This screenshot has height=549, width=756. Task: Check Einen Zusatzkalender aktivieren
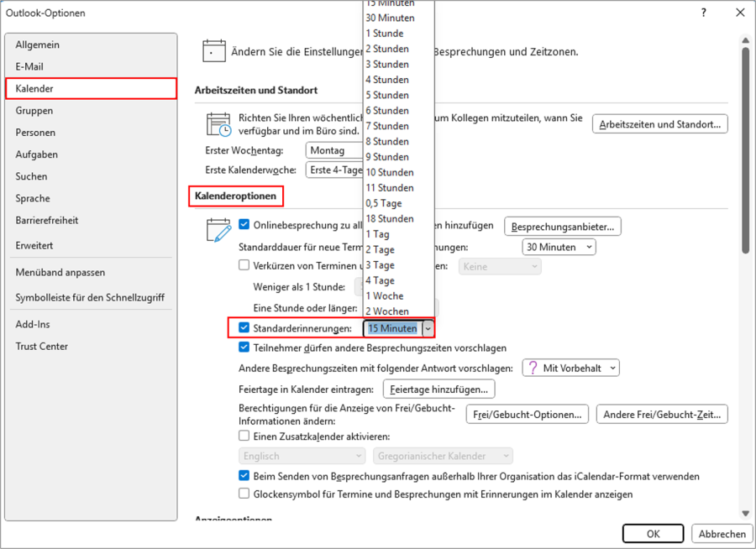point(244,435)
